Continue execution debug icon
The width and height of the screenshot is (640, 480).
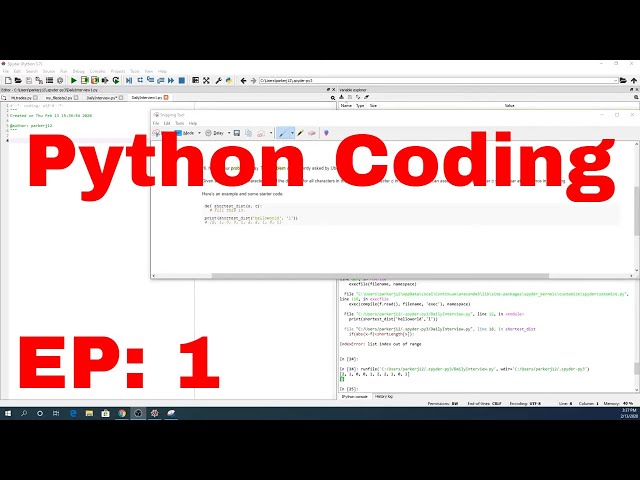pyautogui.click(x=171, y=80)
